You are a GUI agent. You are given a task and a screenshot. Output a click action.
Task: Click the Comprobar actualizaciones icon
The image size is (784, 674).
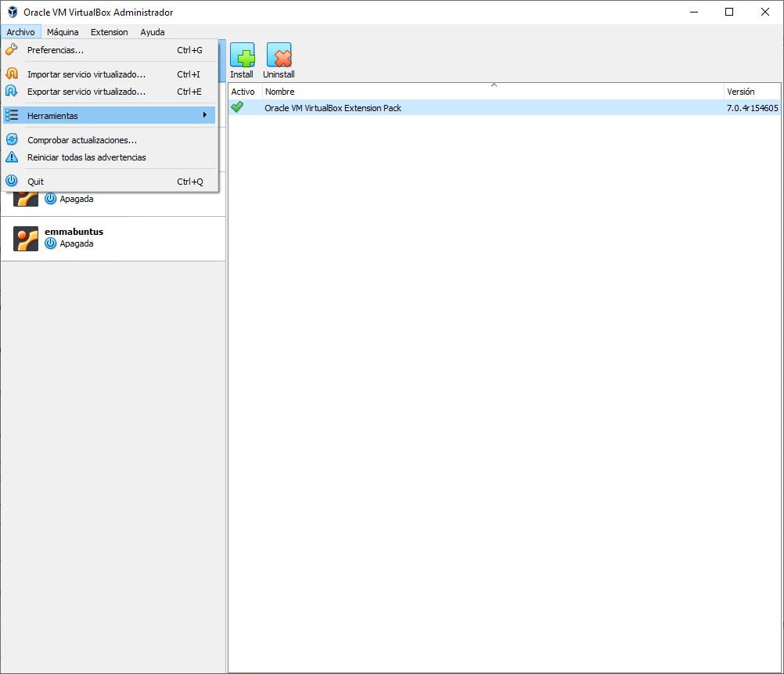(12, 140)
